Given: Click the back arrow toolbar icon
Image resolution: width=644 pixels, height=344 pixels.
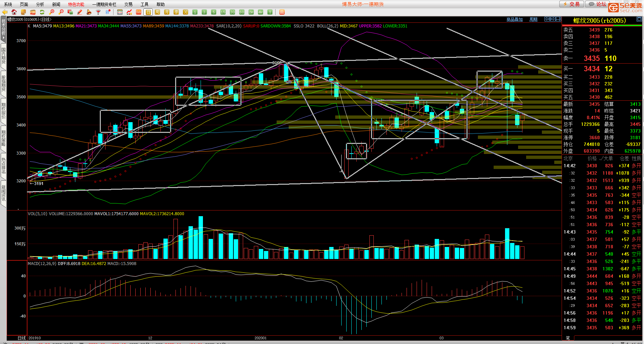Looking at the screenshot, I should 5,12.
